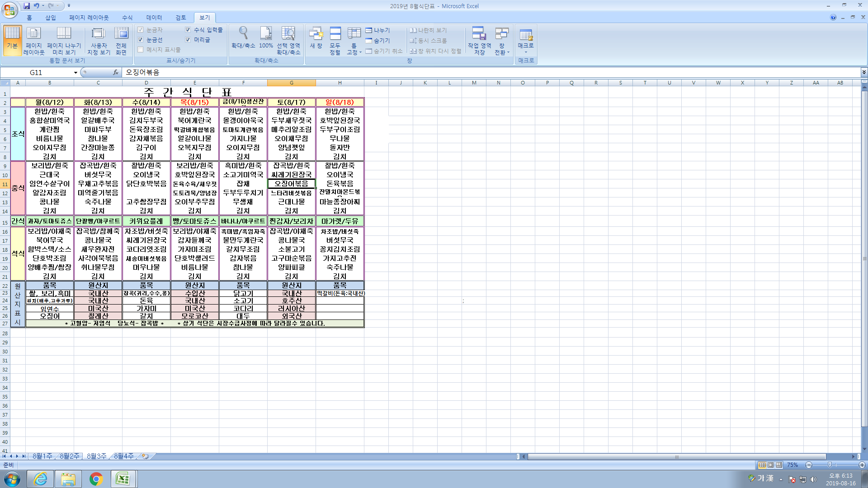This screenshot has width=868, height=488.
Task: Open the 8월4주 sheet tab
Action: pyautogui.click(x=123, y=456)
